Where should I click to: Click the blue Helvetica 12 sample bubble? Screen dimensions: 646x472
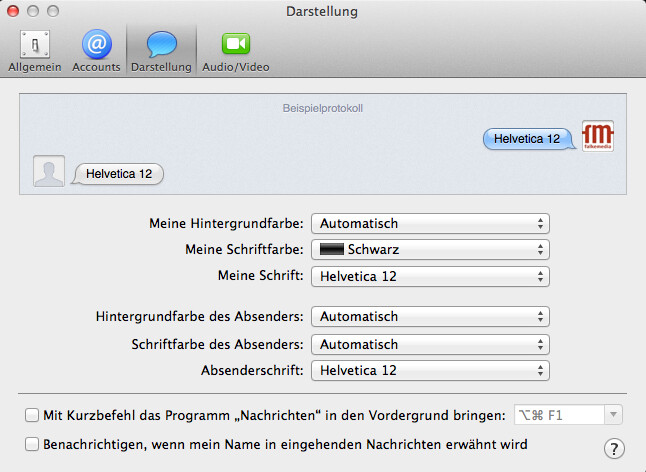[528, 139]
